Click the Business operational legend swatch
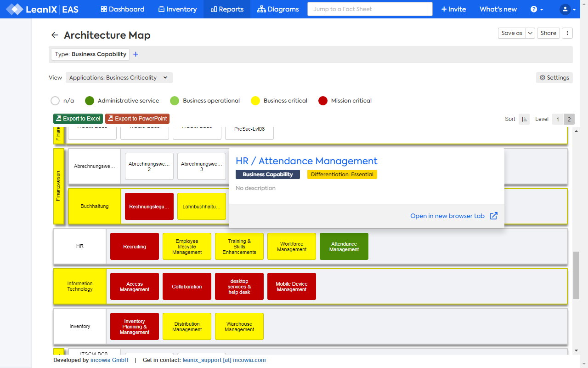Image resolution: width=588 pixels, height=368 pixels. click(x=175, y=101)
